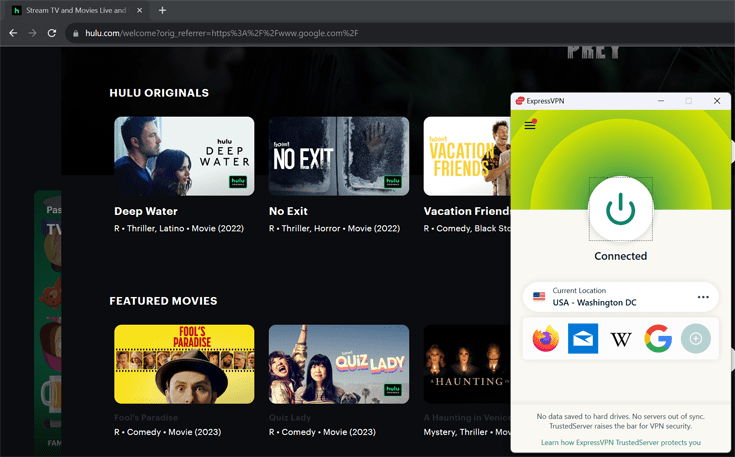
Task: Open the Mail shortcut in ExpressVPN
Action: click(x=583, y=338)
